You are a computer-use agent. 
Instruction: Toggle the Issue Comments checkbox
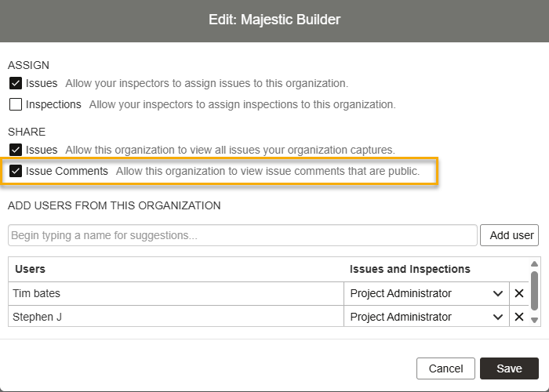click(16, 171)
